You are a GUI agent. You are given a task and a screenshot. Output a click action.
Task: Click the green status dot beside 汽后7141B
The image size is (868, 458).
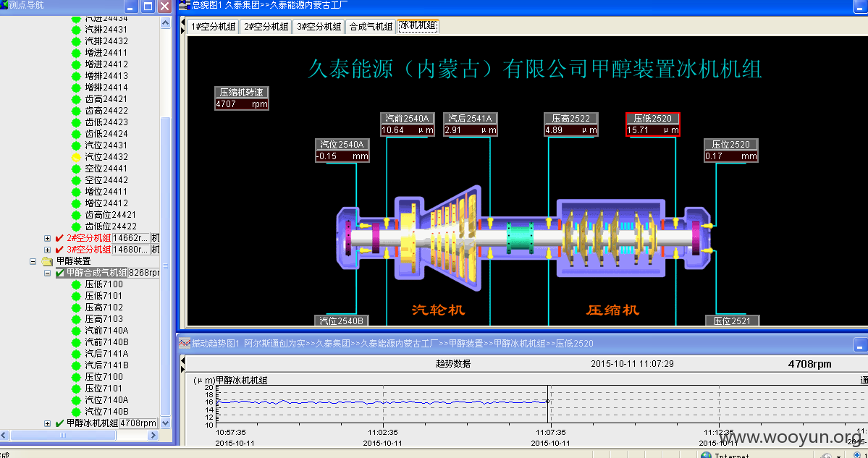(77, 365)
